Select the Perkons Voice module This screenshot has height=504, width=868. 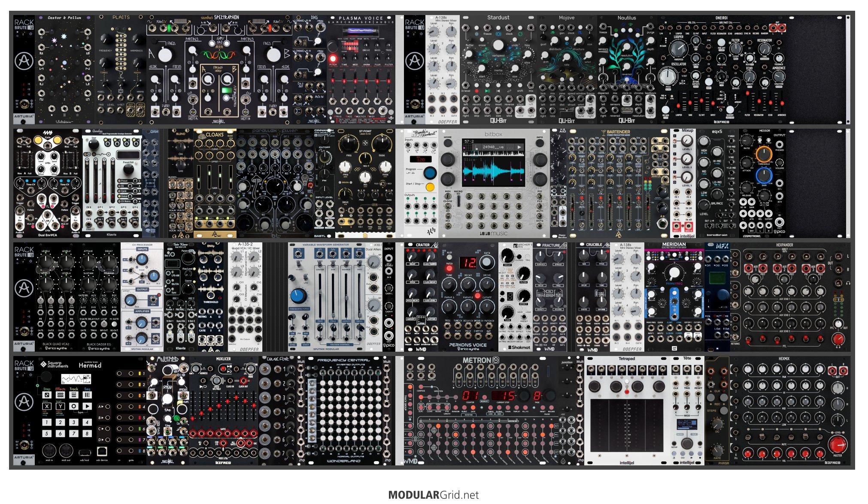tap(468, 297)
